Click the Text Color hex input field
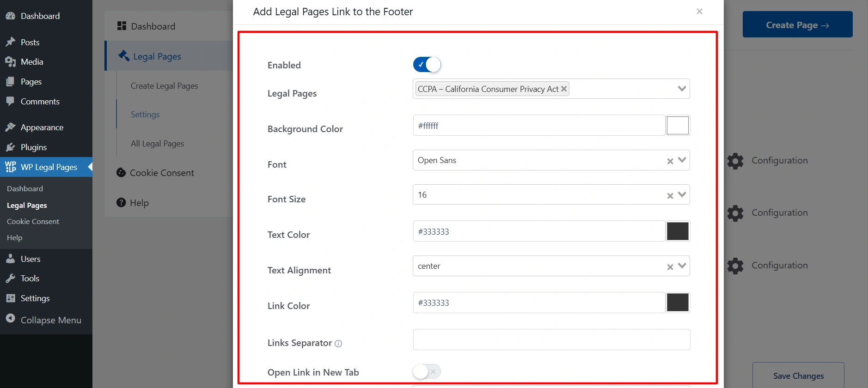 [x=539, y=231]
